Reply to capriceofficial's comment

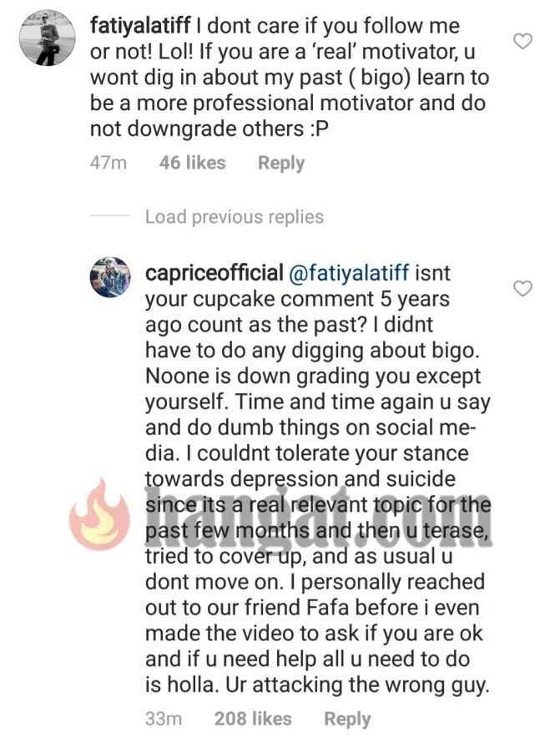[347, 719]
